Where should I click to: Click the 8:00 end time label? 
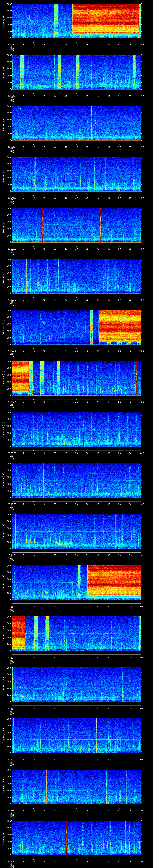pos(141,351)
